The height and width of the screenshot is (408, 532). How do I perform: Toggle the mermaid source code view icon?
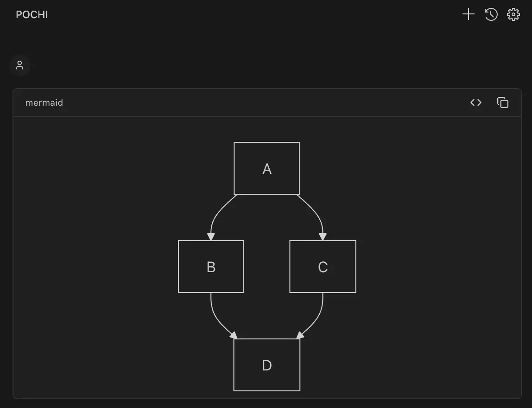pyautogui.click(x=476, y=102)
